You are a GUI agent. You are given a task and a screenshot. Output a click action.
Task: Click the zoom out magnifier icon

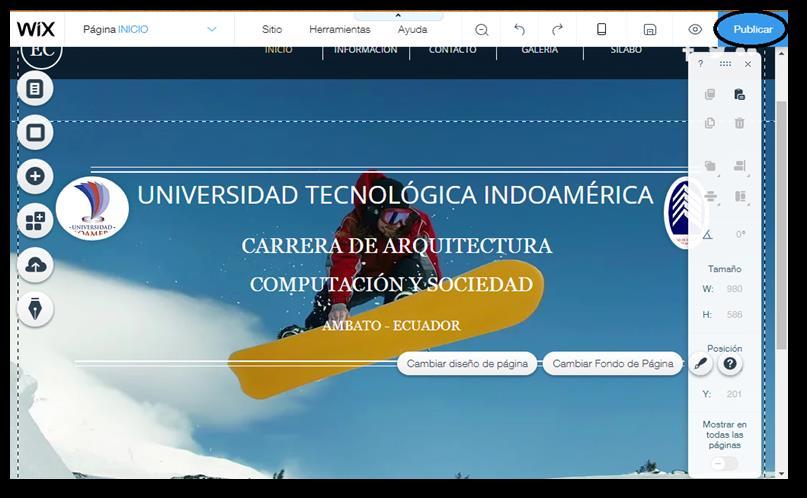pos(481,30)
